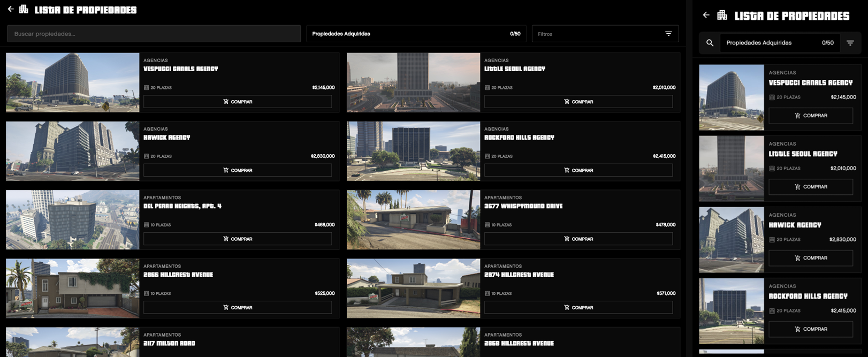Image resolution: width=868 pixels, height=357 pixels.
Task: Open Little Seoul Agency thumbnail in the narrow panel
Action: tap(732, 169)
